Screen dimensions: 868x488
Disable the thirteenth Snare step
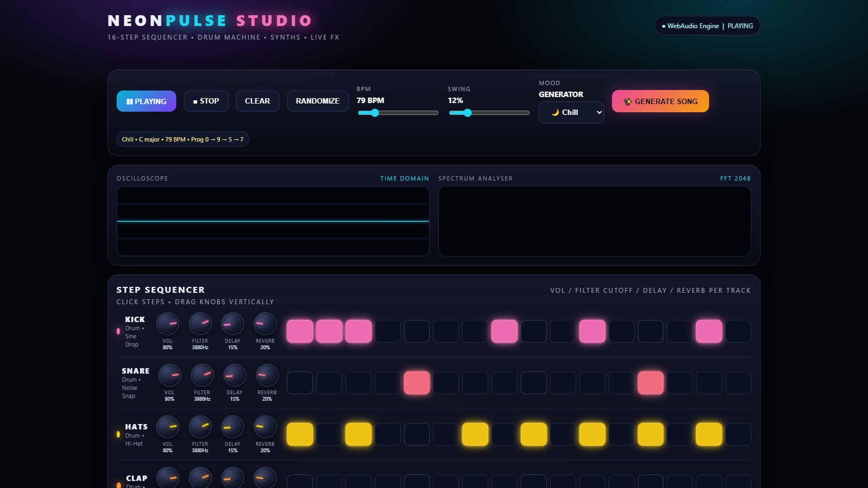(x=650, y=383)
